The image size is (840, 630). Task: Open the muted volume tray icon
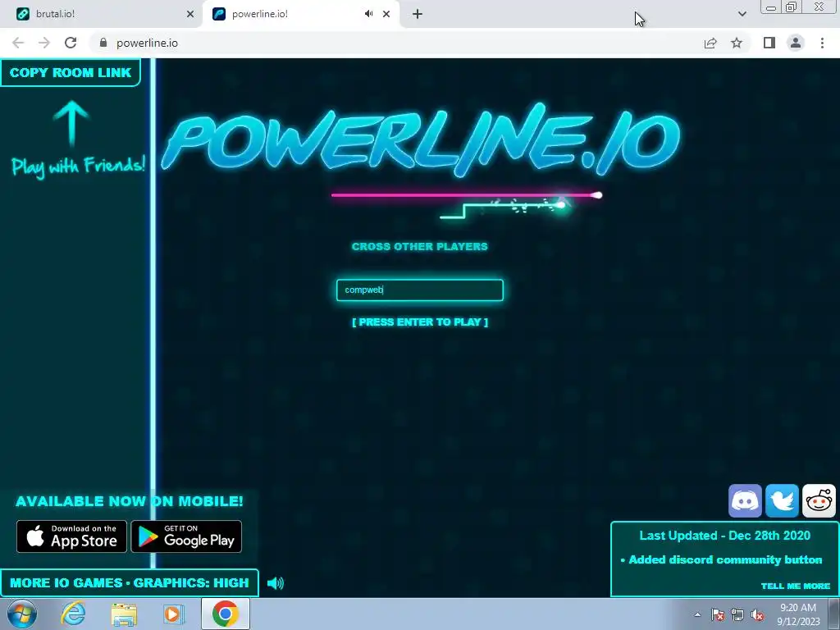coord(757,614)
